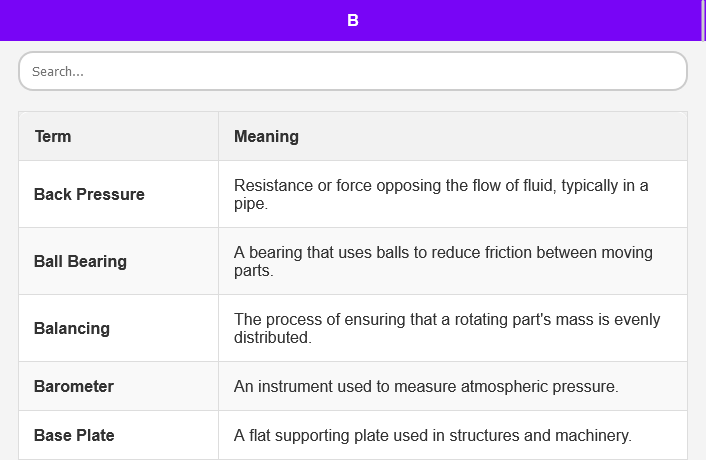This screenshot has height=460, width=706.
Task: Click the Search input field
Action: click(352, 71)
